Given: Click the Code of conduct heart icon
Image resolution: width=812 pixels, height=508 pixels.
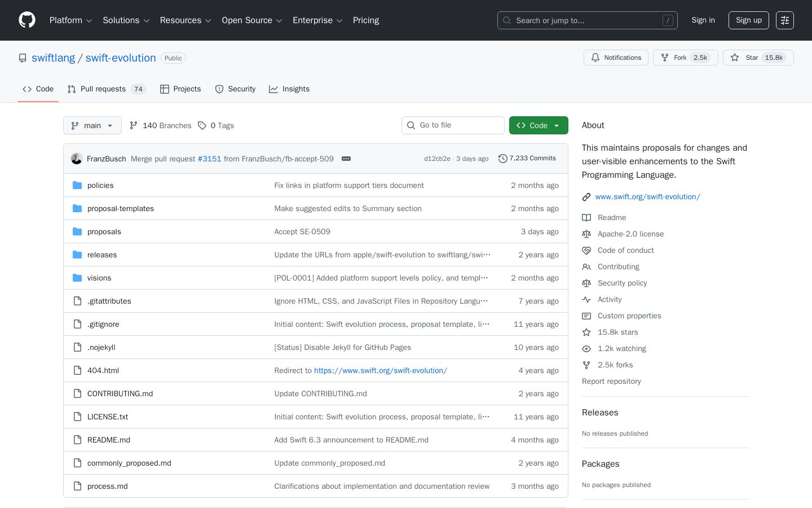Looking at the screenshot, I should point(586,251).
